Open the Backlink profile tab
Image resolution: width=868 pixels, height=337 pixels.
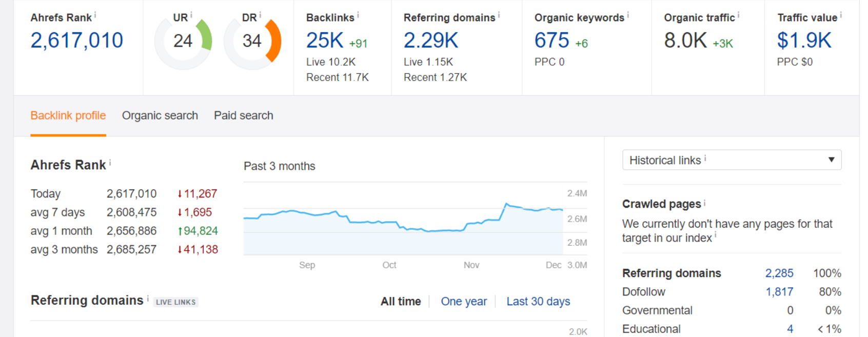pos(68,115)
